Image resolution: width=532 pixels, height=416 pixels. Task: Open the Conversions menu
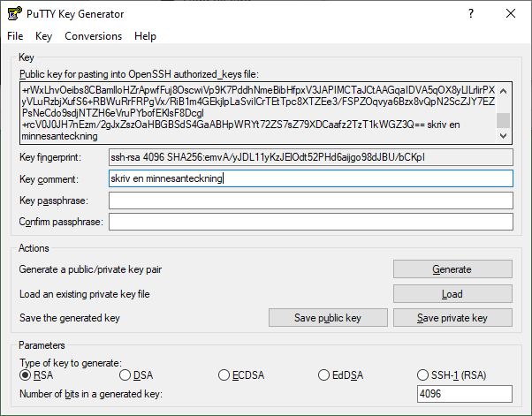click(x=94, y=36)
